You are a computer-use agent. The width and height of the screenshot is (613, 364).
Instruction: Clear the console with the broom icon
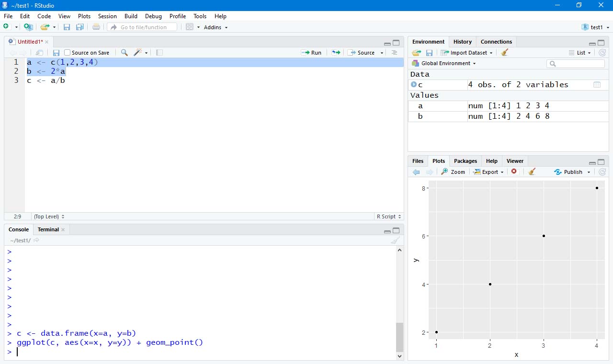[x=395, y=240]
